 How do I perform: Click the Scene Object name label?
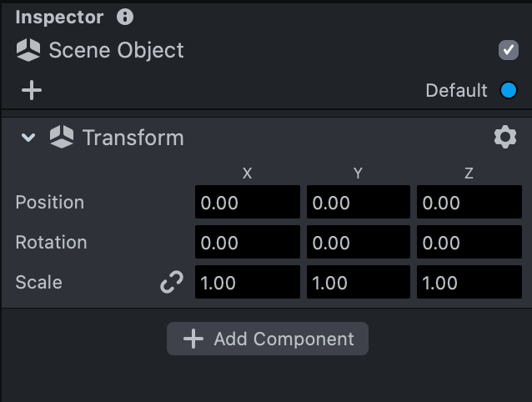pyautogui.click(x=116, y=51)
